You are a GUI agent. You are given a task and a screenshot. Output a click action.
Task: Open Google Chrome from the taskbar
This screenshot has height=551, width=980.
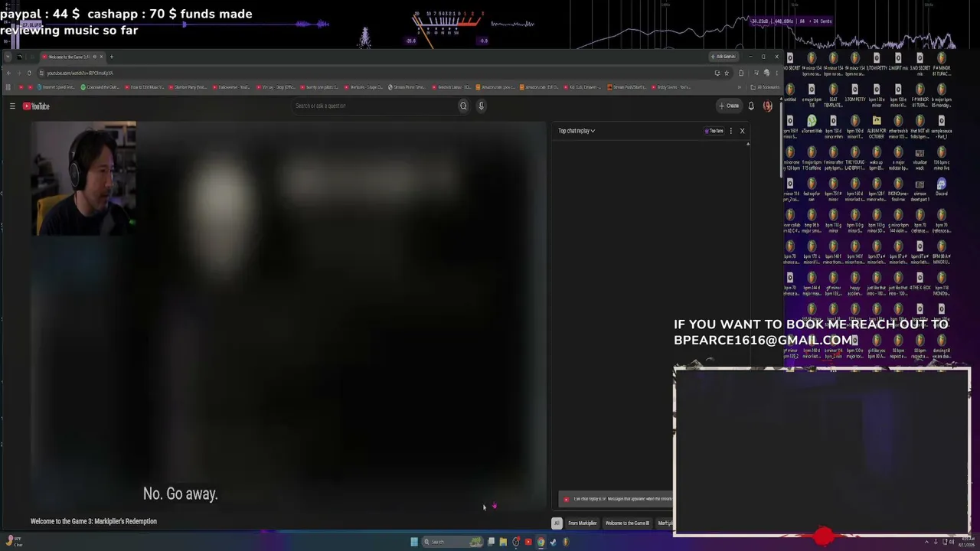pos(541,542)
